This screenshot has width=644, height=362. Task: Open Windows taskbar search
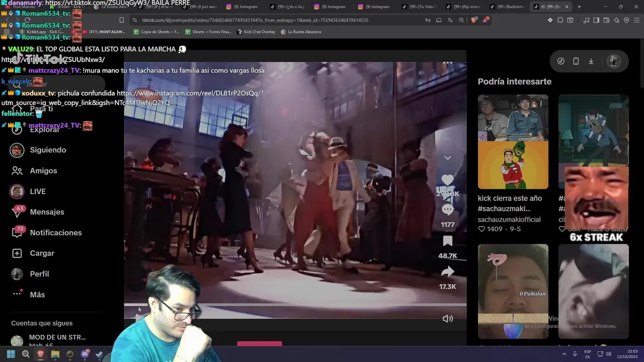[x=26, y=354]
